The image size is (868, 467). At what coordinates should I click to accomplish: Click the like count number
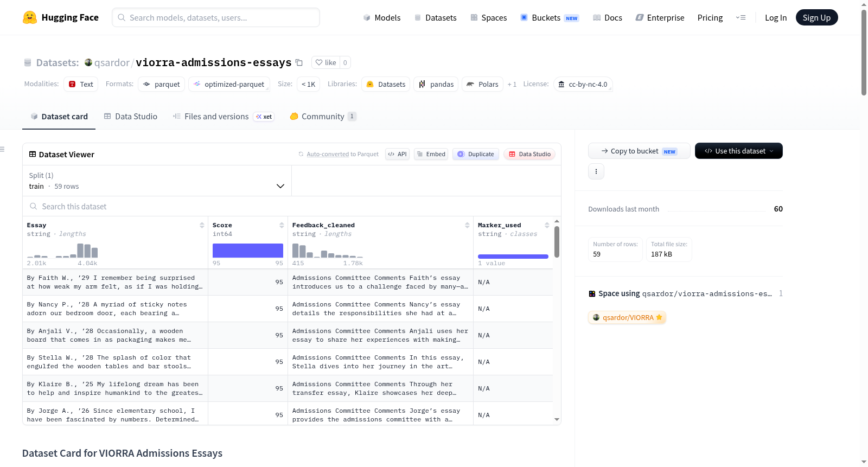tap(345, 62)
